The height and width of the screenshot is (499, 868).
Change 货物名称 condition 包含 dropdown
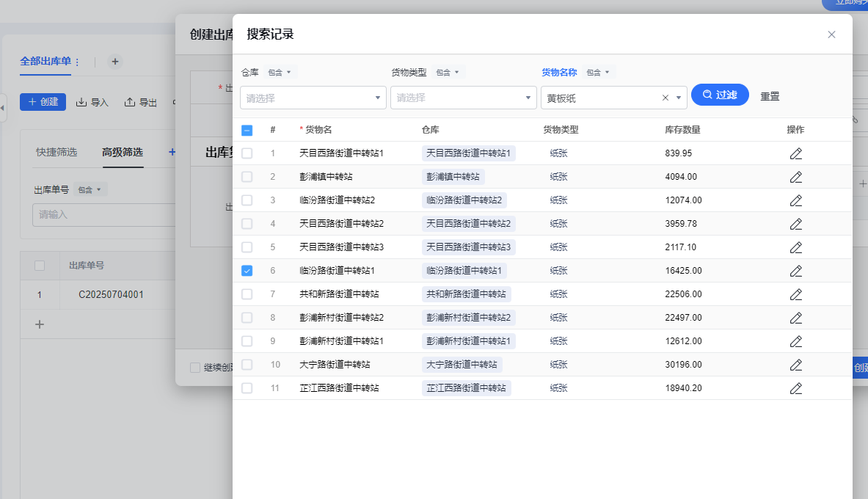(x=598, y=73)
